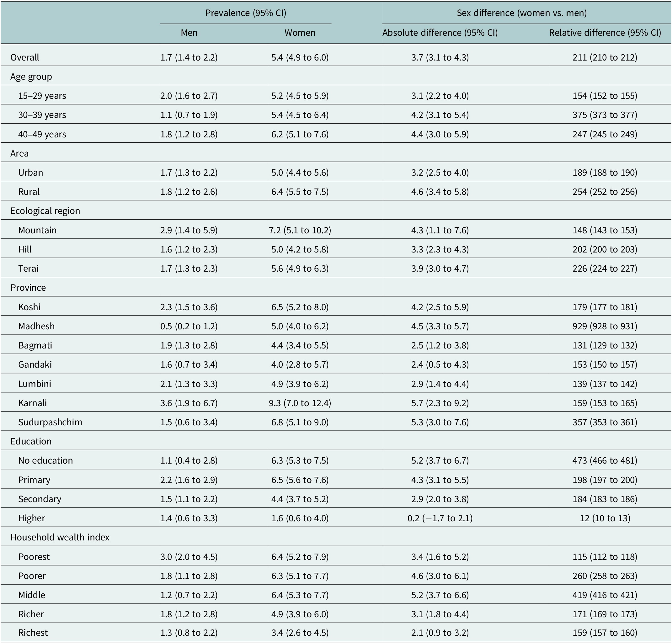Viewport: 672px width, 643px height.
Task: Select the Richest row label
Action: (x=33, y=632)
